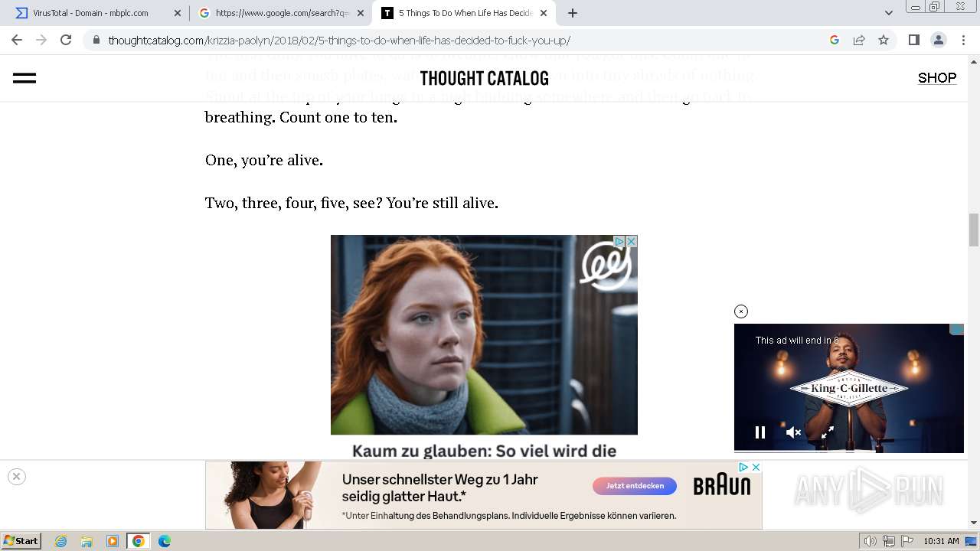The width and height of the screenshot is (980, 551).
Task: Close the redhead woman ad
Action: (631, 241)
